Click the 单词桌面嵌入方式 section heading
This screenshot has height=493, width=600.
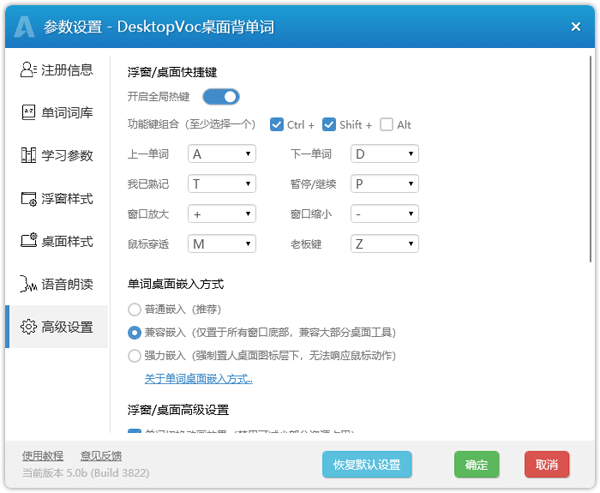tap(176, 284)
